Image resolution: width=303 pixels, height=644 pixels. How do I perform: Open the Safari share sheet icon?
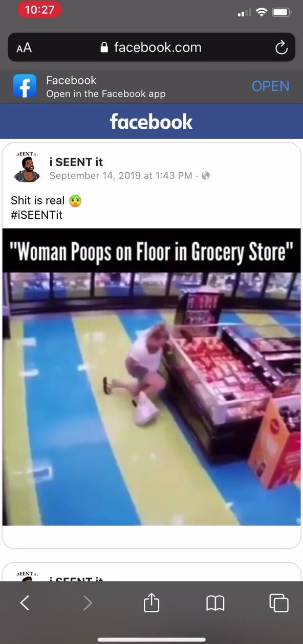pyautogui.click(x=151, y=602)
